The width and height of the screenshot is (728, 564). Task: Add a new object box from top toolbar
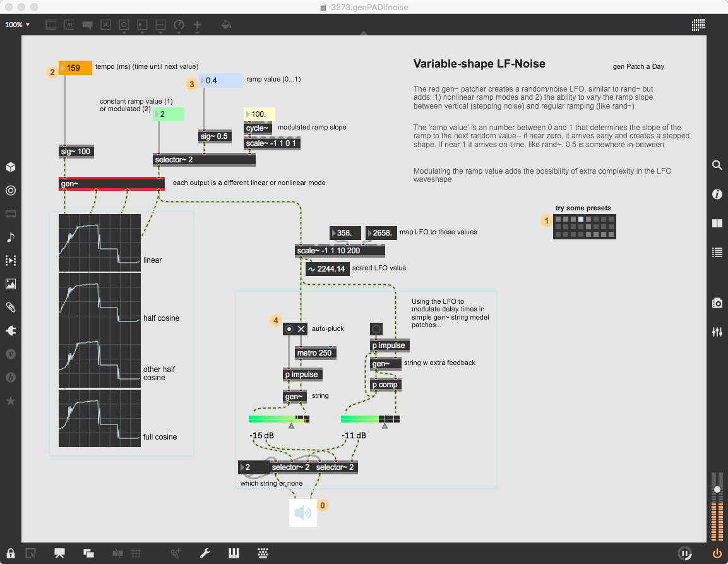coord(51,25)
